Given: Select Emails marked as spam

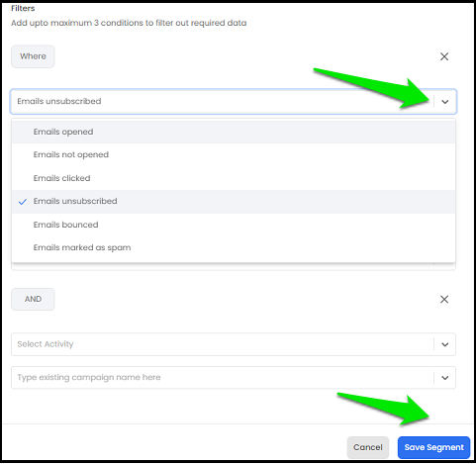Looking at the screenshot, I should pos(234,247).
